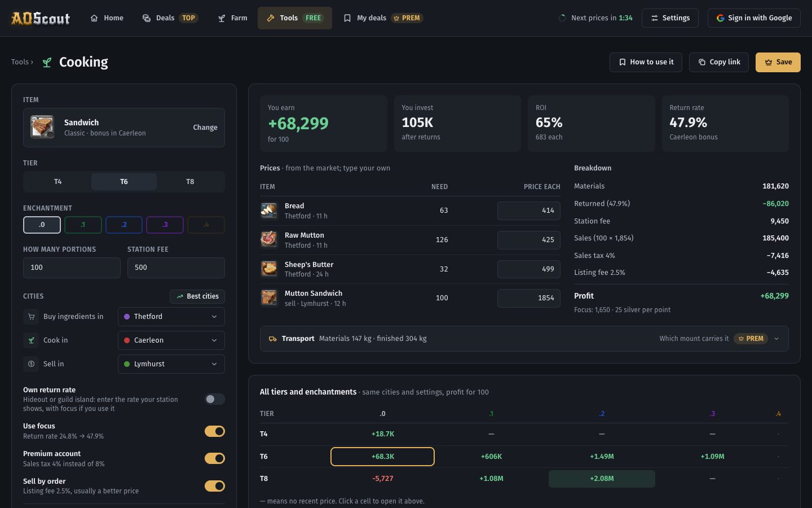Screen dimensions: 812x508
Task: Click the Save button
Action: 778,62
